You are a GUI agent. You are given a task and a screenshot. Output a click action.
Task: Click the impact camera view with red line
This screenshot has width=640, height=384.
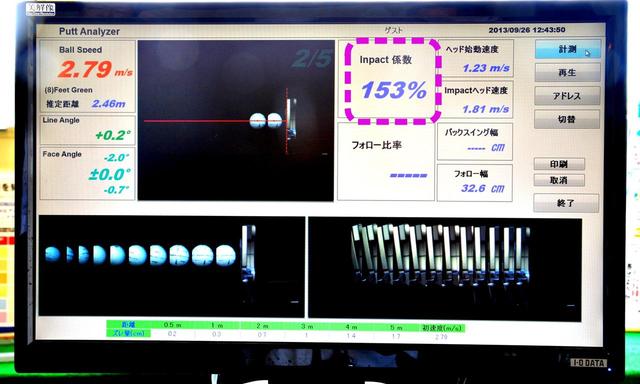236,120
